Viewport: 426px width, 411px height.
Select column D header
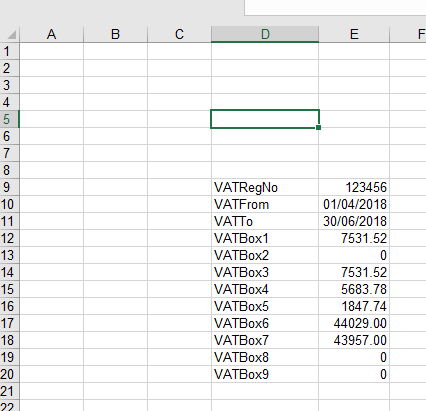(x=265, y=34)
